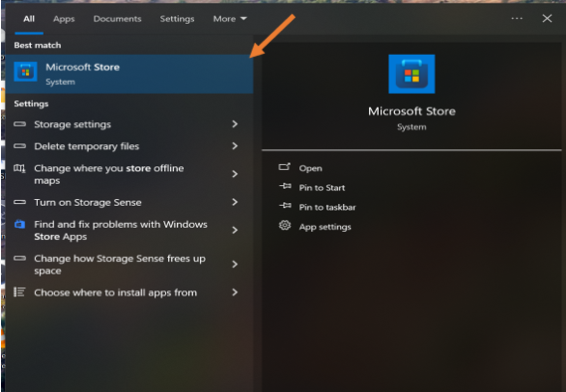Image resolution: width=566 pixels, height=392 pixels.
Task: Close the search panel with X
Action: 547,19
